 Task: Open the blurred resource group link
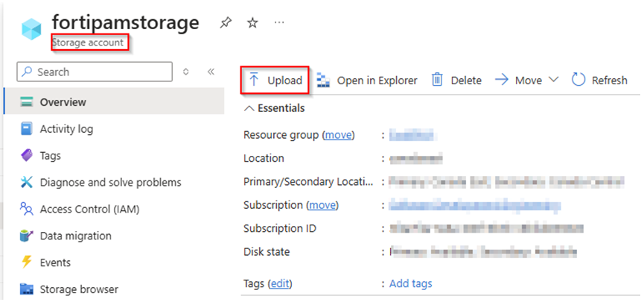pos(412,135)
